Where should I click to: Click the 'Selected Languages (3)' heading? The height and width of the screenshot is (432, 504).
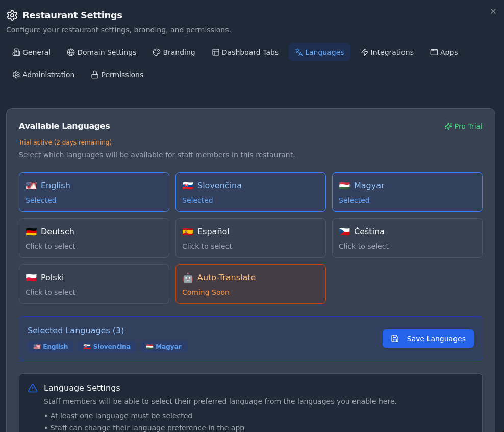point(76,331)
